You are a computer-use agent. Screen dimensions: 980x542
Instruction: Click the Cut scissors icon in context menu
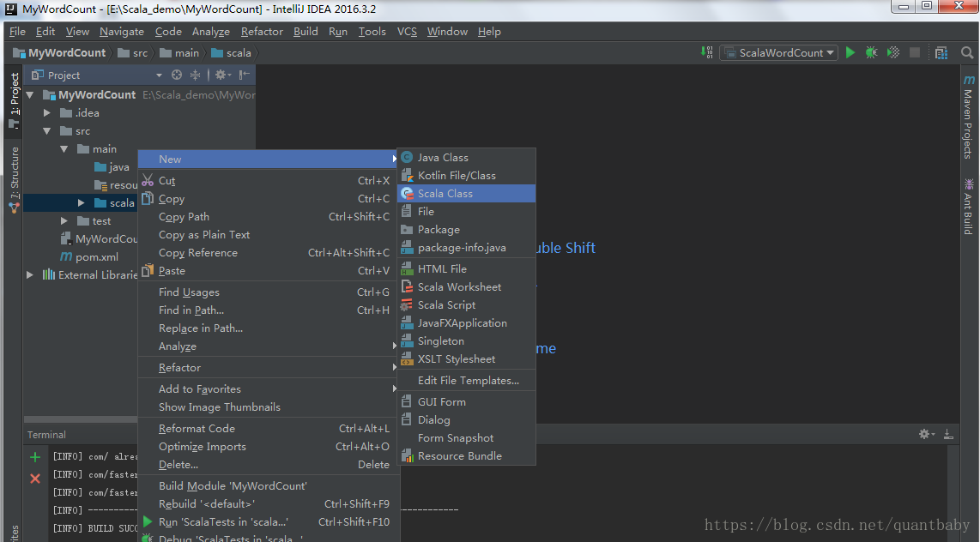point(148,180)
